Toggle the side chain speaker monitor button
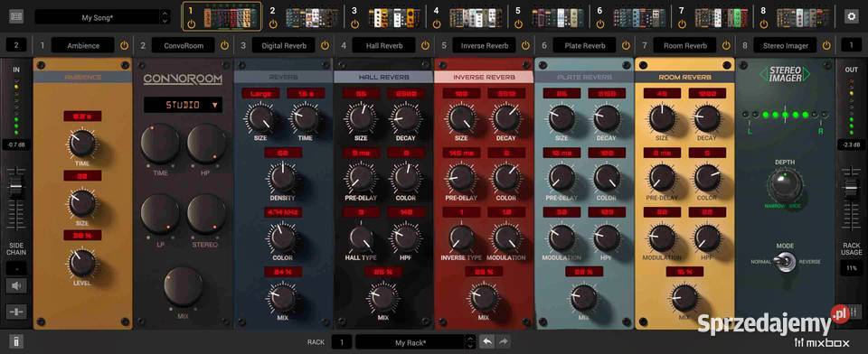This screenshot has width=868, height=354. click(16, 286)
